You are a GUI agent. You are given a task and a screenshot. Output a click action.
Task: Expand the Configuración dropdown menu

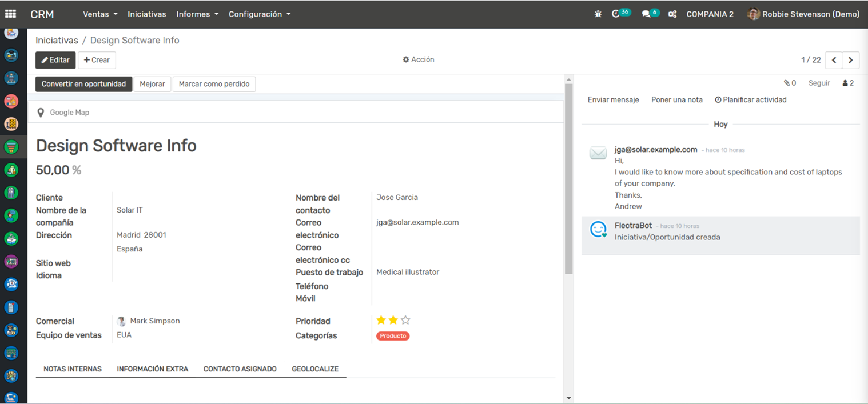tap(259, 14)
